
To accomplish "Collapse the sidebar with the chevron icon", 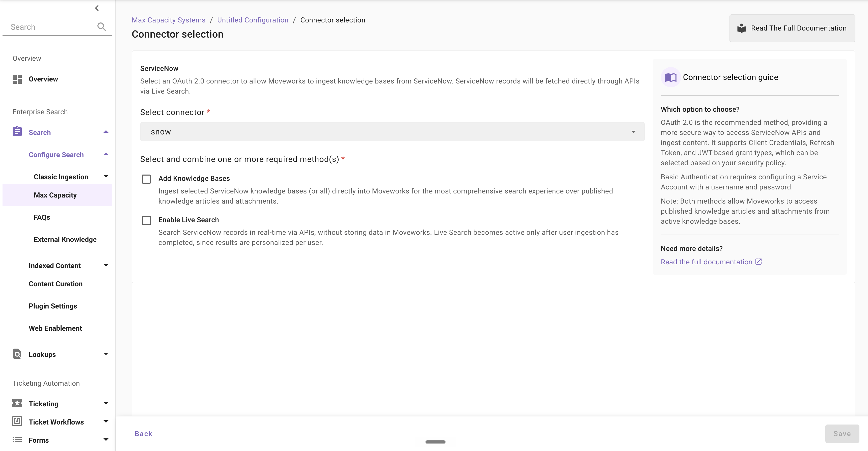I will coord(97,8).
